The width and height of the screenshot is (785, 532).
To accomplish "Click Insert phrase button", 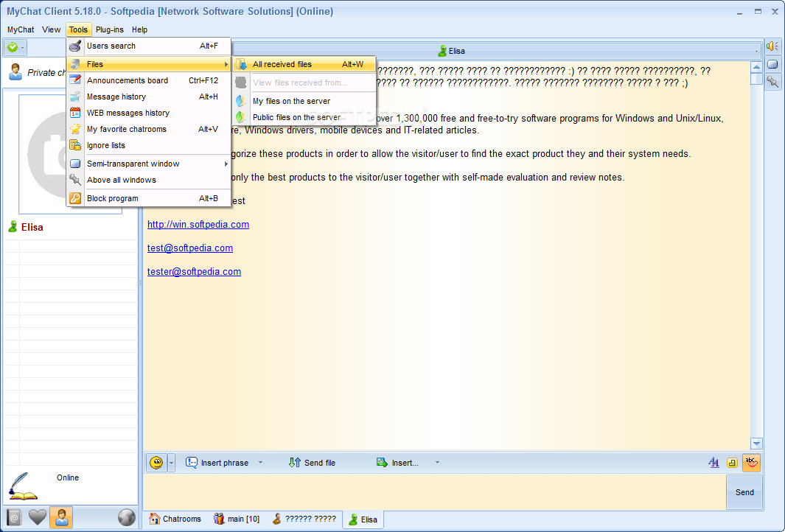I will [x=217, y=463].
